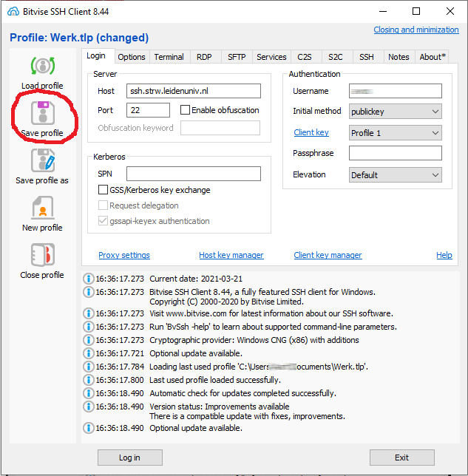Image resolution: width=468 pixels, height=476 pixels.
Task: Open the Client key Profile 1 dropdown
Action: tap(395, 133)
